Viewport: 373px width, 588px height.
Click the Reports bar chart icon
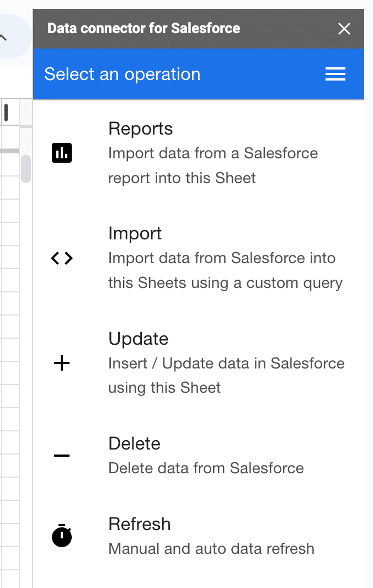click(x=62, y=153)
